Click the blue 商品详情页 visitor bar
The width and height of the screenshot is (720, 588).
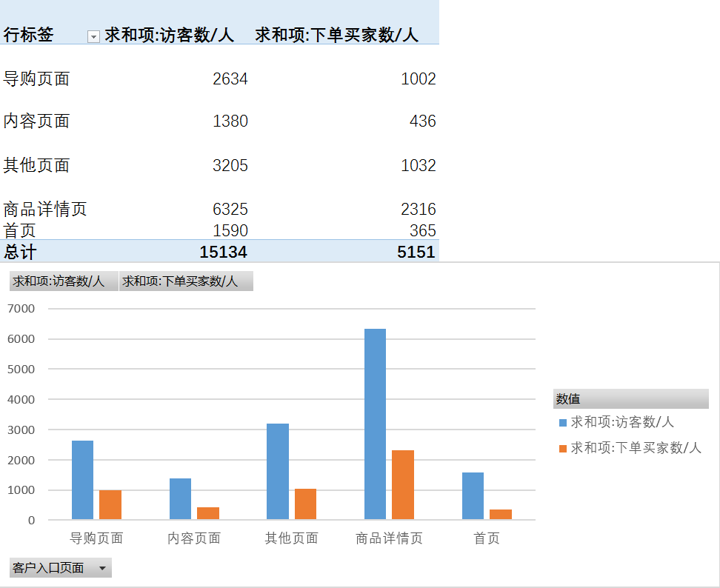(375, 424)
